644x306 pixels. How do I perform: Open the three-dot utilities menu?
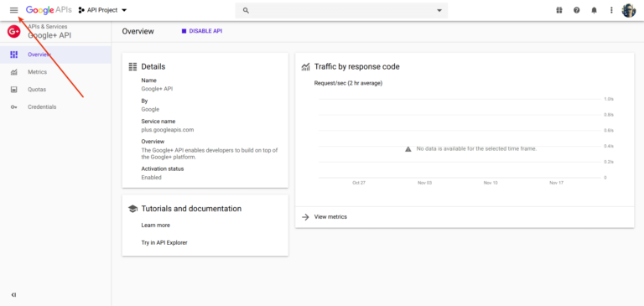[611, 10]
